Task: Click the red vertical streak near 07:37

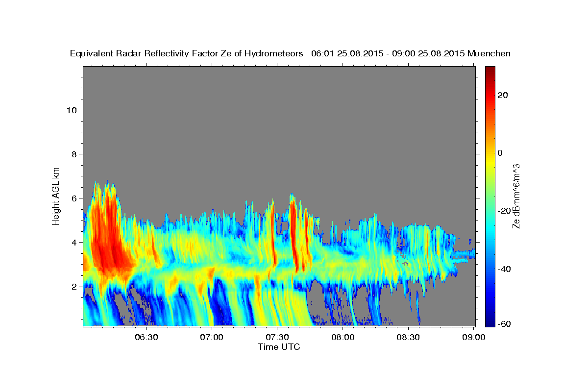Action: [x=294, y=235]
